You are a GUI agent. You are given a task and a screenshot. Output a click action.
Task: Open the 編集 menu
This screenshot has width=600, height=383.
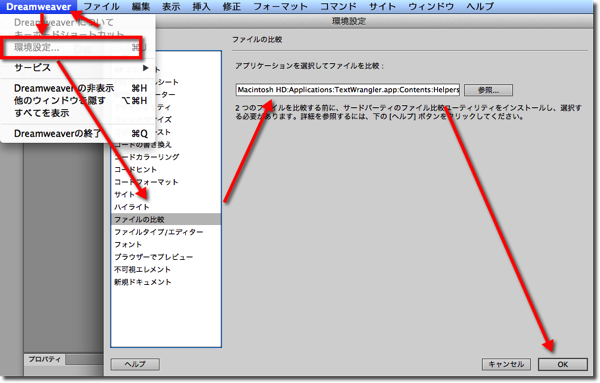pos(140,7)
